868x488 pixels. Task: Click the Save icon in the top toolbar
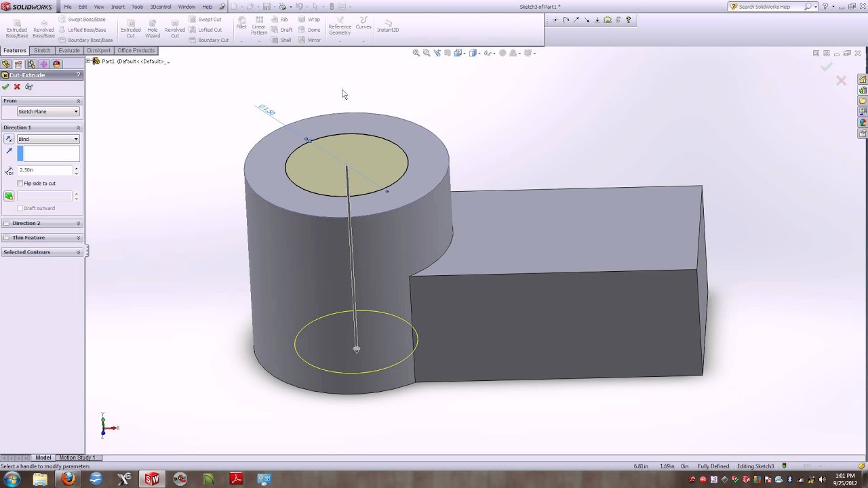point(267,7)
